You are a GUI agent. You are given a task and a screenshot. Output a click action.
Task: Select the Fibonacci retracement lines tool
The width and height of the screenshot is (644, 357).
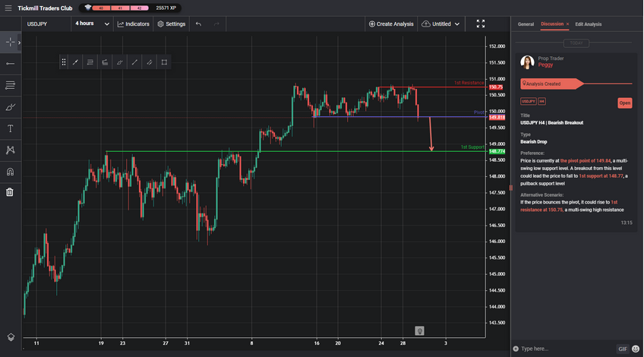(x=11, y=85)
